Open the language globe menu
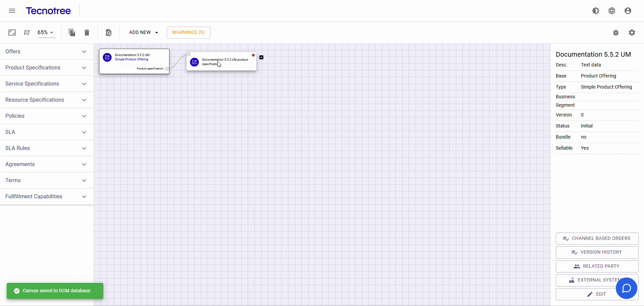This screenshot has height=306, width=644. (612, 10)
